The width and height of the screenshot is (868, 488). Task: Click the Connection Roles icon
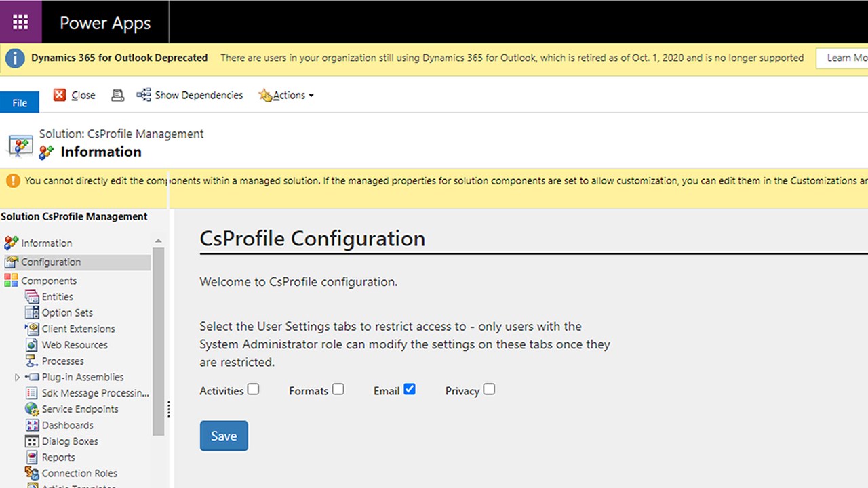coord(32,474)
